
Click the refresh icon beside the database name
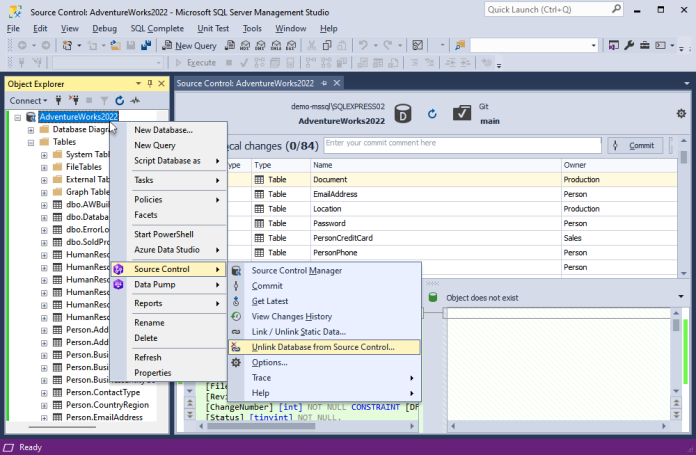(432, 114)
